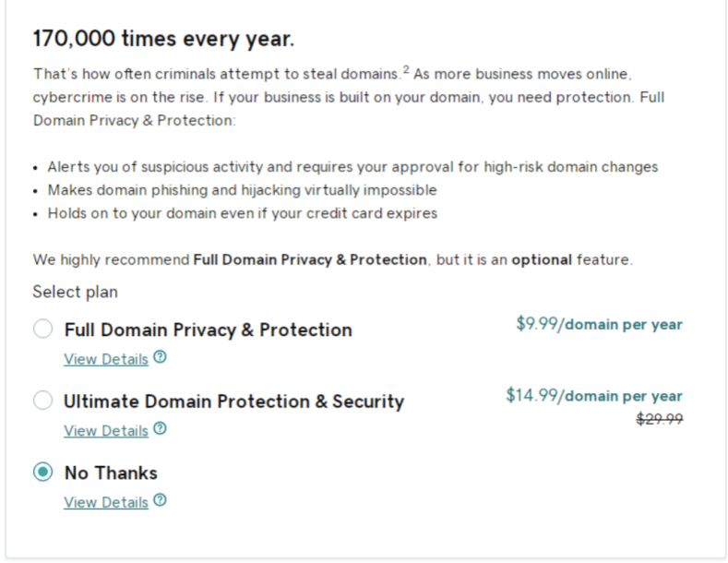Click the No Thanks option label
This screenshot has width=728, height=563.
click(x=111, y=473)
